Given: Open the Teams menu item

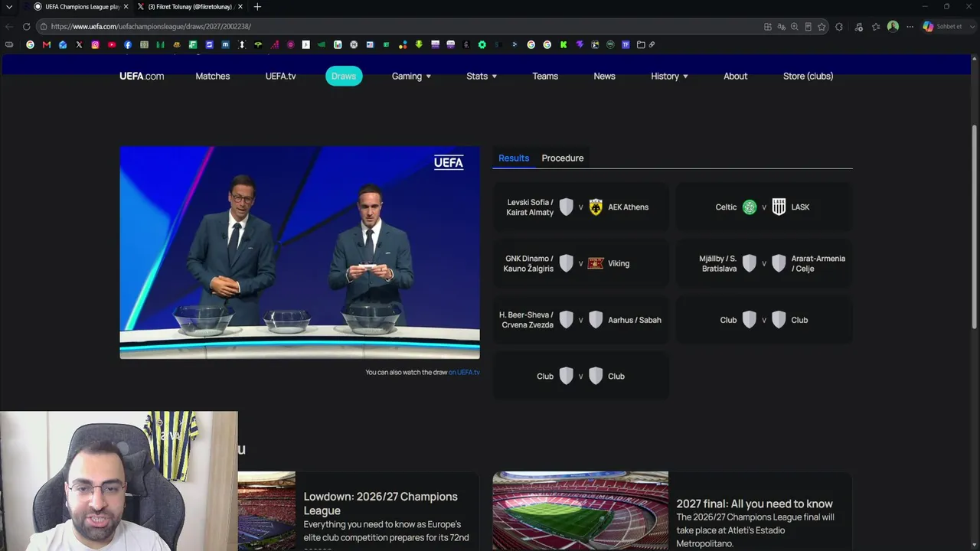Looking at the screenshot, I should pyautogui.click(x=545, y=76).
